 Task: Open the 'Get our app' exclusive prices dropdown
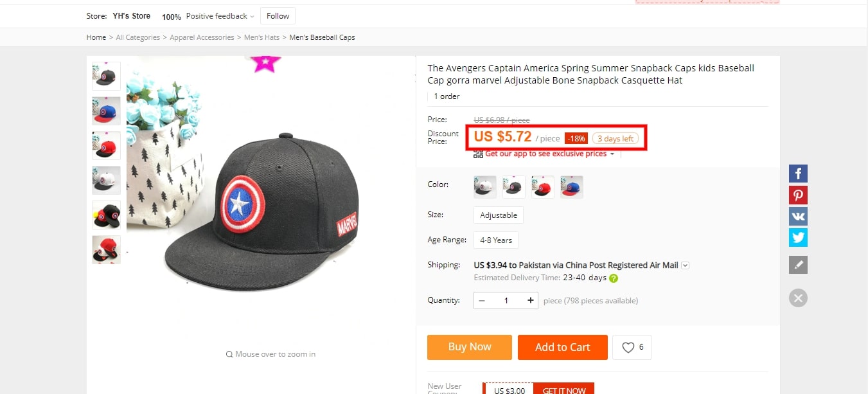pyautogui.click(x=612, y=154)
